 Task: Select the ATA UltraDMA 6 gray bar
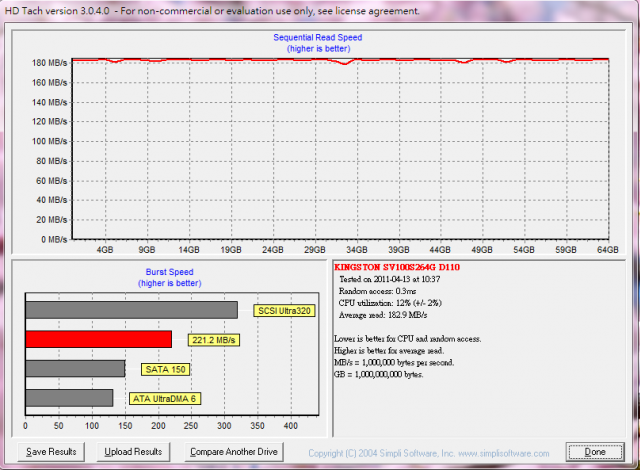coord(69,398)
